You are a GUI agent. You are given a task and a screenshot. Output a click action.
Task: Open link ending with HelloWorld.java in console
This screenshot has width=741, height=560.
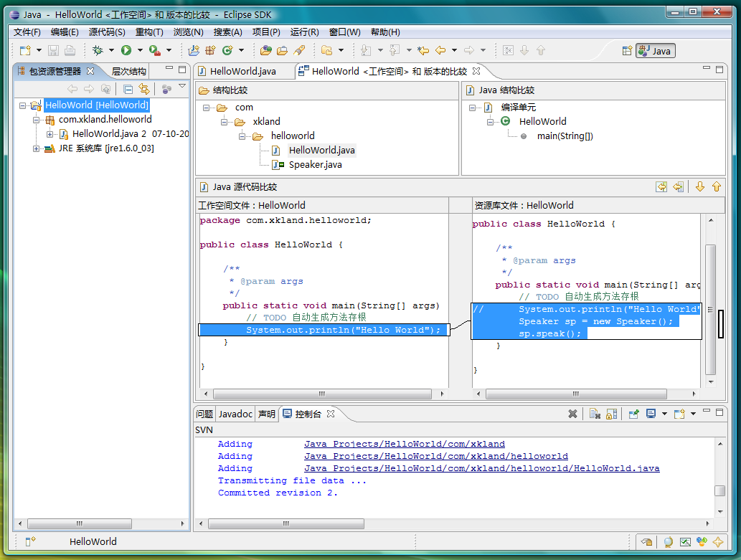481,468
